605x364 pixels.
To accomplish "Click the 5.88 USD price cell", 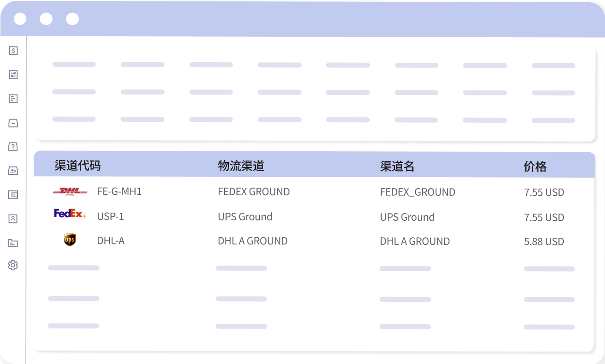I will (544, 242).
